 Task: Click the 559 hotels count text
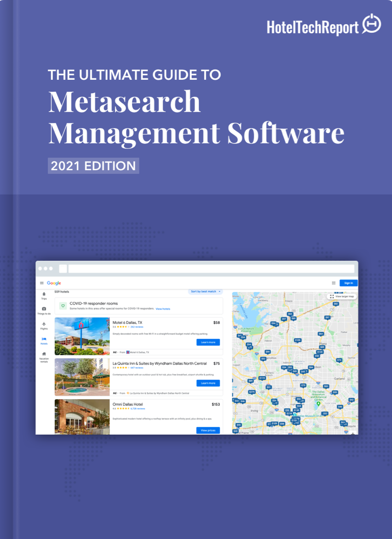(x=62, y=292)
